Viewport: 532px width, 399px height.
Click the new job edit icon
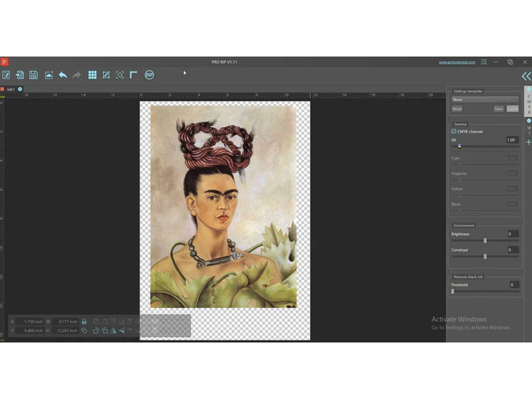pyautogui.click(x=6, y=75)
